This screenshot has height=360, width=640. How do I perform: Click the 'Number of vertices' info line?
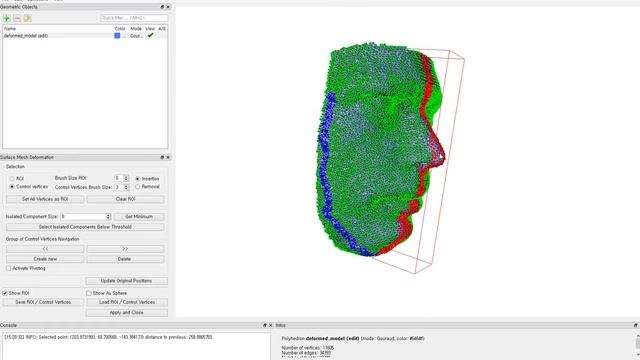pos(307,348)
